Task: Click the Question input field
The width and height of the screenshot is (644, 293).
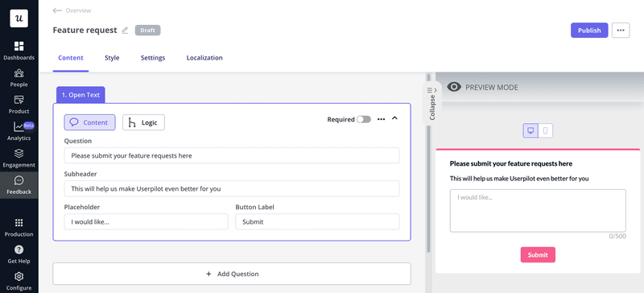Action: [x=232, y=155]
